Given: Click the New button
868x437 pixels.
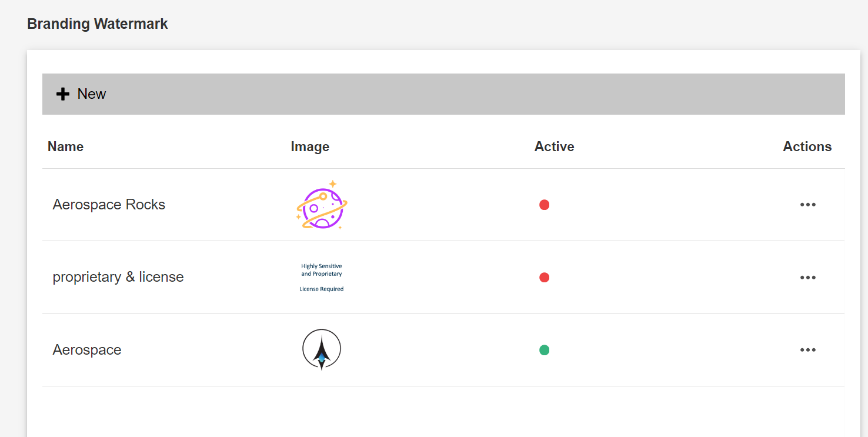Looking at the screenshot, I should (81, 94).
